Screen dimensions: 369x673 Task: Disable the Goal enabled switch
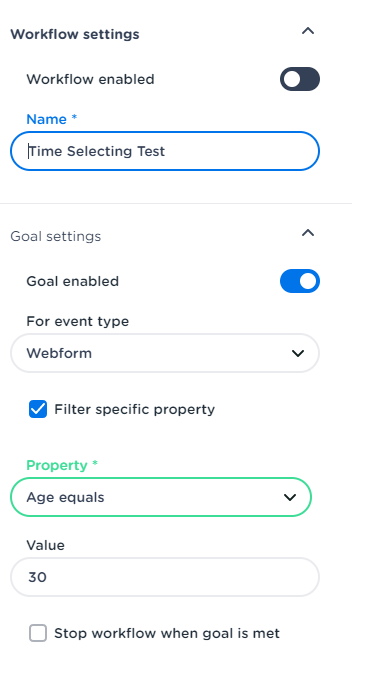[x=300, y=281]
